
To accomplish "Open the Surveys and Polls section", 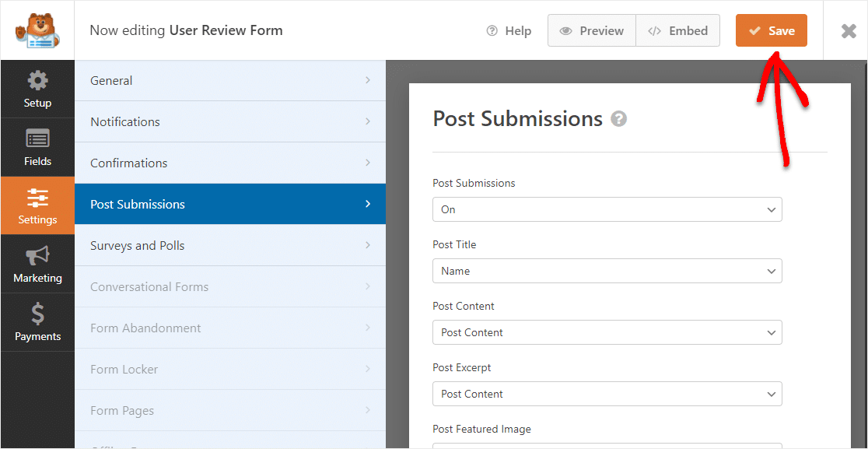I will pyautogui.click(x=230, y=245).
